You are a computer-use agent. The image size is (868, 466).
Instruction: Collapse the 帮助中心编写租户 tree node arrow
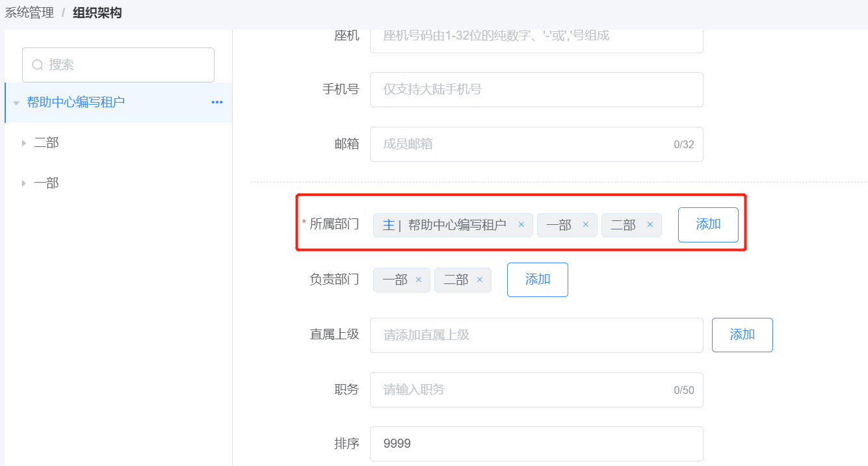tap(16, 103)
